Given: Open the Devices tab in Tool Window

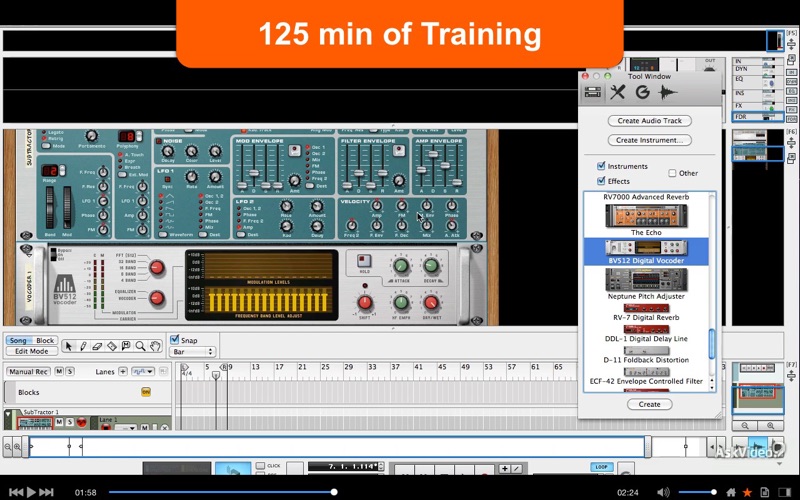Looking at the screenshot, I should coord(592,92).
